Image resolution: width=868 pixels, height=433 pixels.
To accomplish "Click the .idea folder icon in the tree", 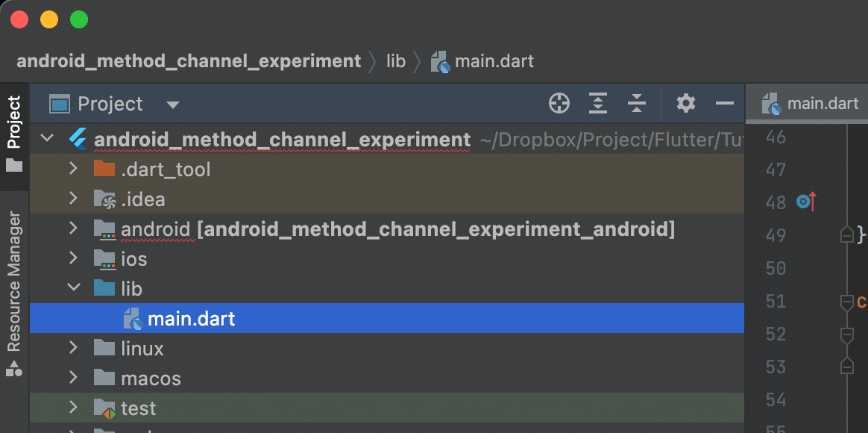I will 104,199.
